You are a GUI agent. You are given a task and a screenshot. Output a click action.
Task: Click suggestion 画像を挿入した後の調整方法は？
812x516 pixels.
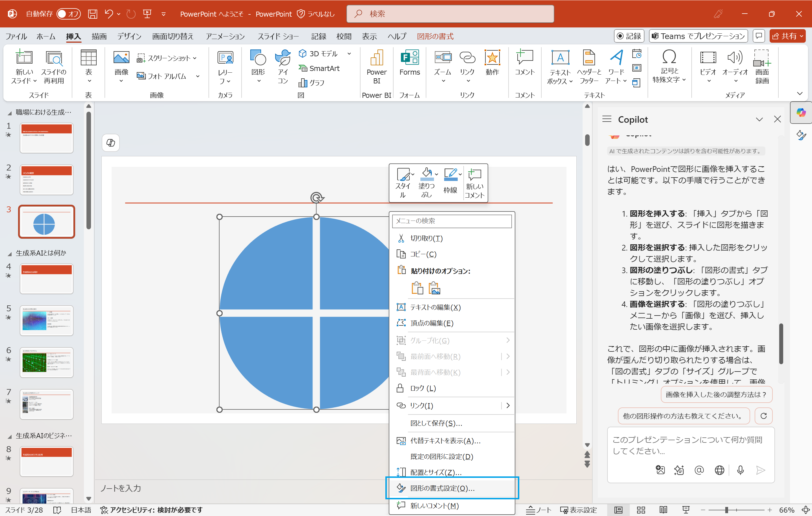pyautogui.click(x=716, y=394)
